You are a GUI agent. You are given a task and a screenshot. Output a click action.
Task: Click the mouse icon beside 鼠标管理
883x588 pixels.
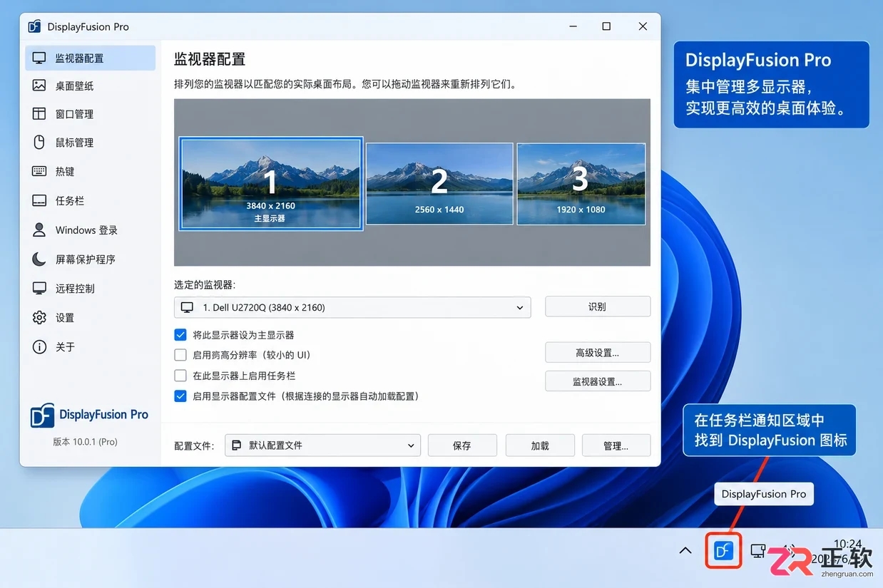(39, 143)
